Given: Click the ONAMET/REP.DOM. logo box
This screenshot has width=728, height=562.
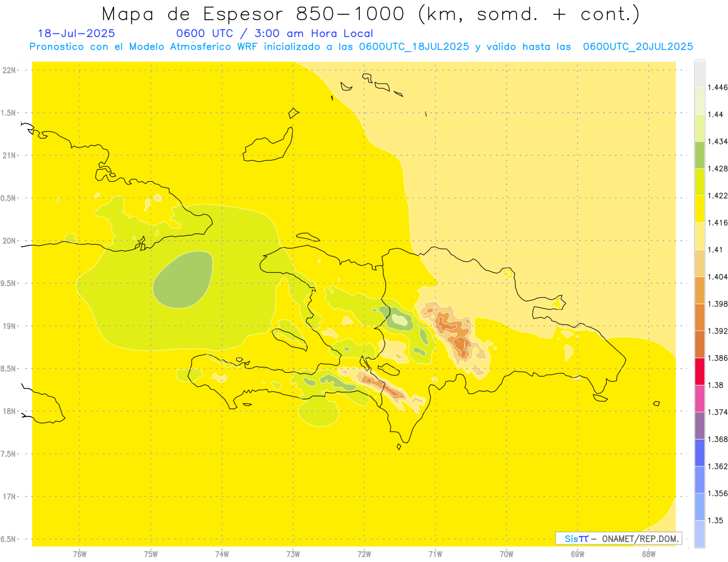Looking at the screenshot, I should tap(619, 538).
